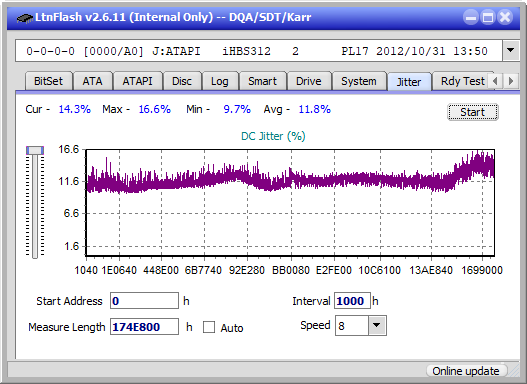This screenshot has height=384, width=527.
Task: Click the Interval field showing 1000
Action: pyautogui.click(x=352, y=301)
